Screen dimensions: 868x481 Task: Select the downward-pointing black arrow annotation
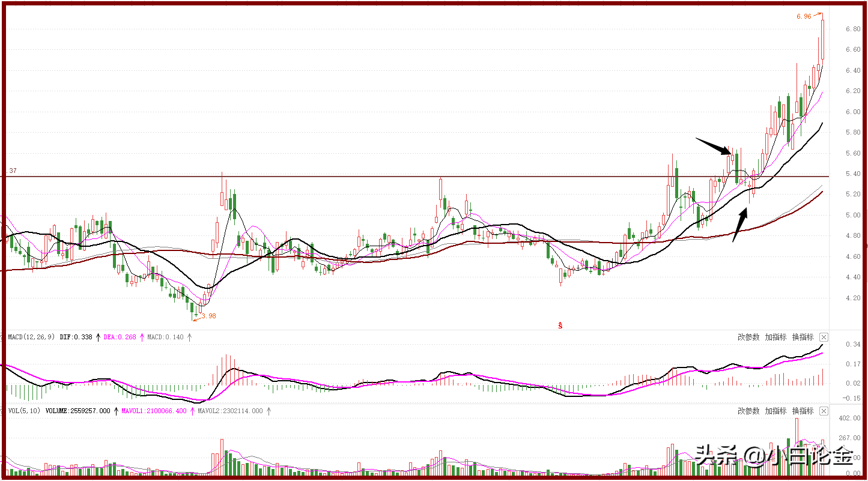pyautogui.click(x=714, y=146)
